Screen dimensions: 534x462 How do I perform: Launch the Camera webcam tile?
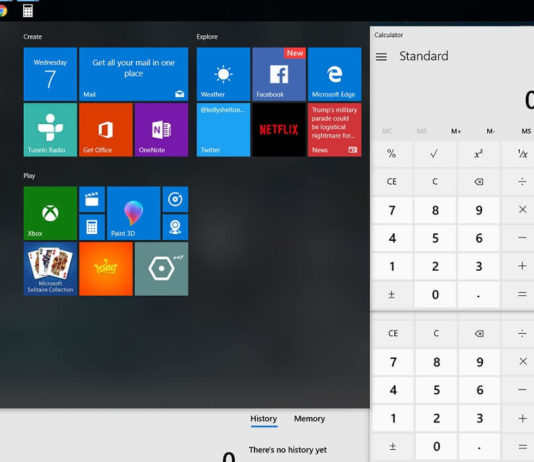point(175,227)
